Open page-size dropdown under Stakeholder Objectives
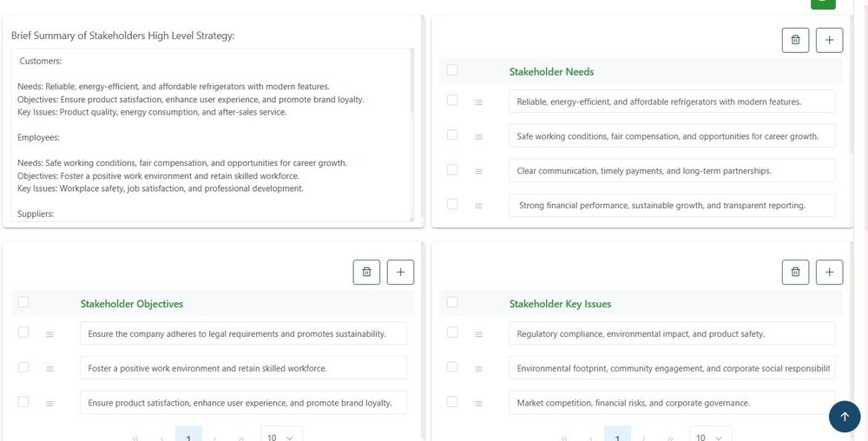The image size is (868, 441). [281, 437]
